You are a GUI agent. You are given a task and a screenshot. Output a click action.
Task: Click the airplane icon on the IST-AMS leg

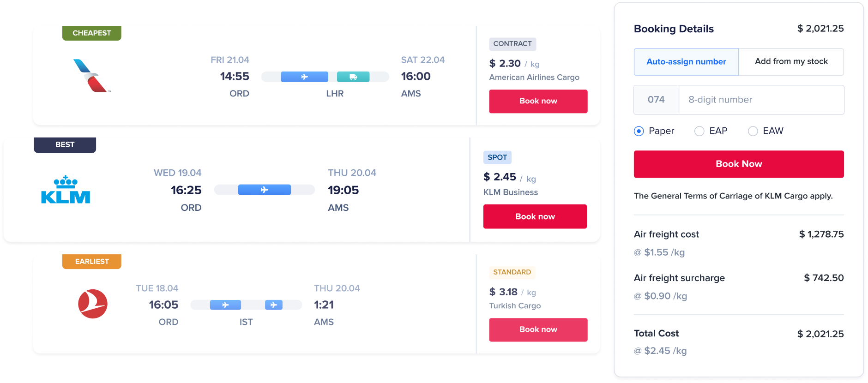[x=273, y=305]
